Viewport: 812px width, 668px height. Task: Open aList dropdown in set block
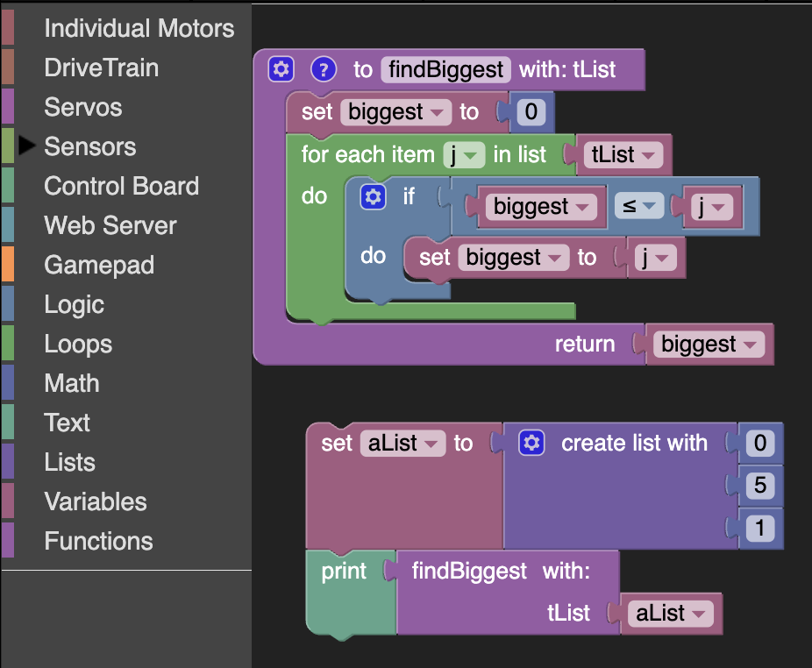pyautogui.click(x=402, y=444)
